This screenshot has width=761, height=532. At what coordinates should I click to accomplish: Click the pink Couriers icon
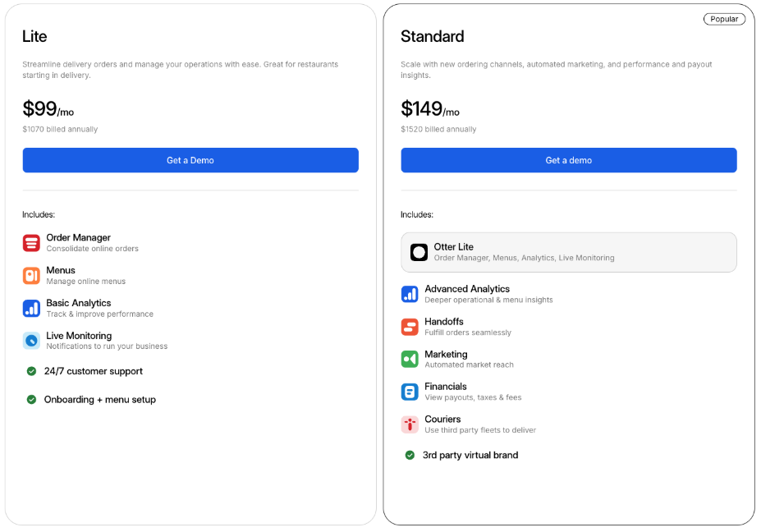(x=410, y=424)
